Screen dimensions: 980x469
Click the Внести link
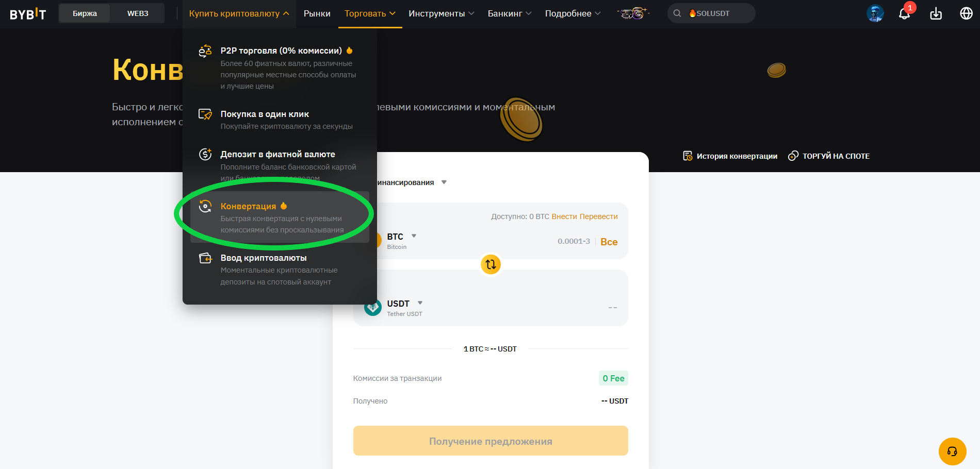point(564,216)
